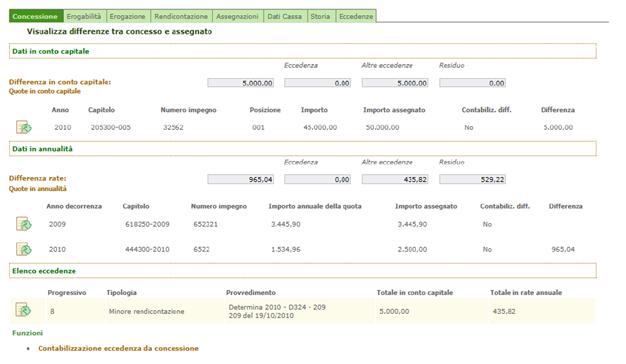Click Differenza in conto capitale field 5.000,00
This screenshot has height=364, width=626.
click(x=240, y=83)
